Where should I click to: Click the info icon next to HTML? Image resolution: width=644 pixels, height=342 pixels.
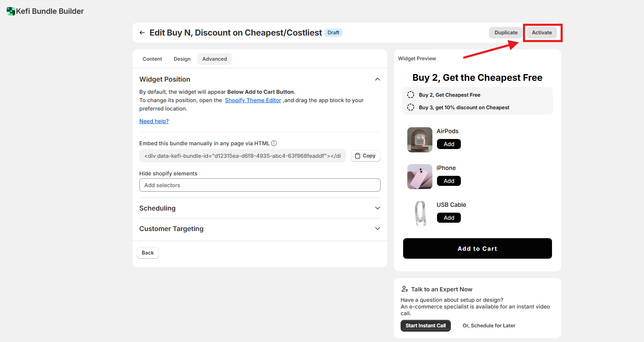274,143
